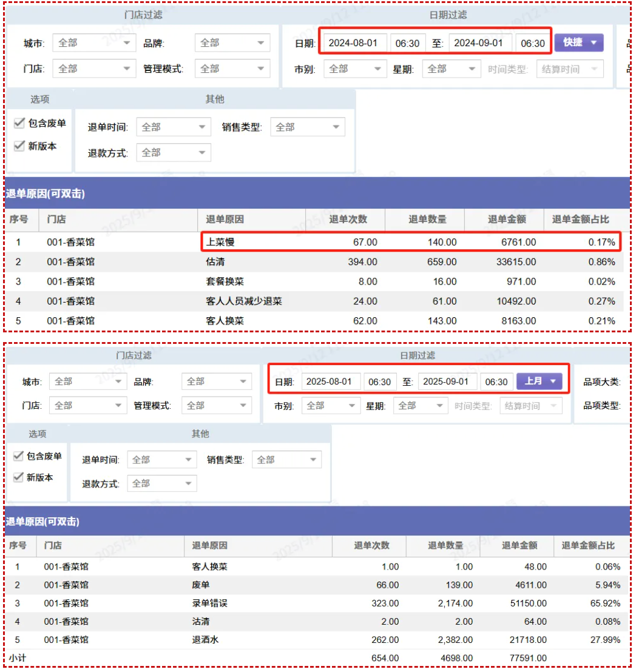Viewport: 636px width, 672px height.
Task: Toggle 包含废单 checkbox in the 2025 report
Action: [x=18, y=456]
